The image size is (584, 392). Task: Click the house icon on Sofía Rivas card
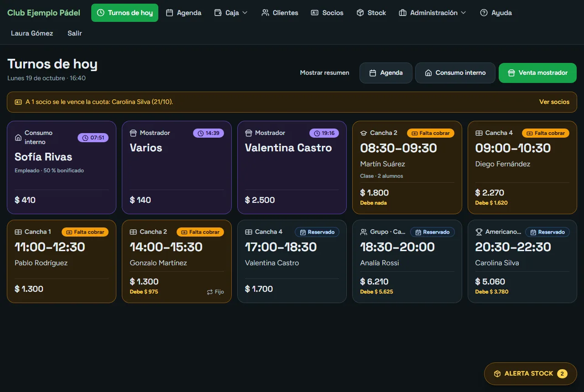click(x=18, y=138)
